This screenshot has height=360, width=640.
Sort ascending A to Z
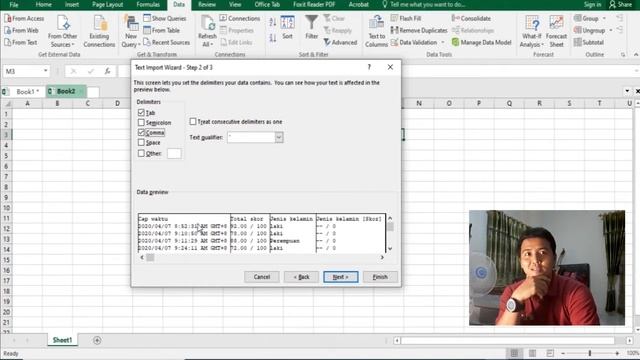click(273, 22)
